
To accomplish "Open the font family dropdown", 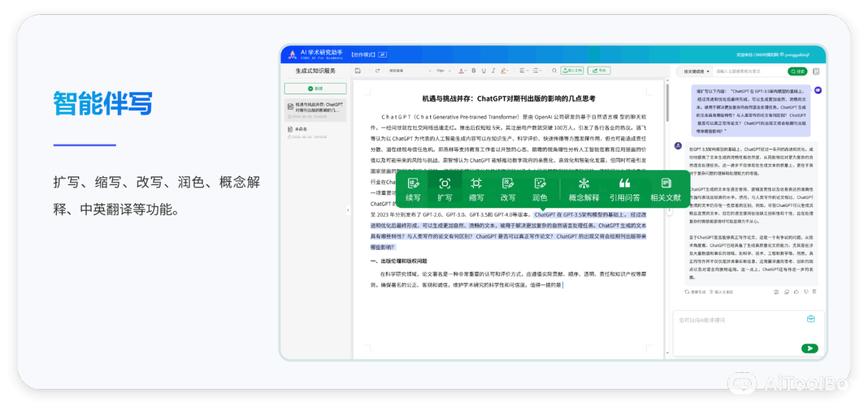I will [x=409, y=71].
